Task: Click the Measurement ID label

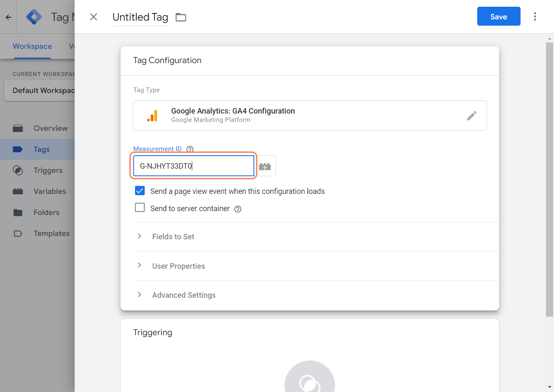Action: click(x=157, y=149)
